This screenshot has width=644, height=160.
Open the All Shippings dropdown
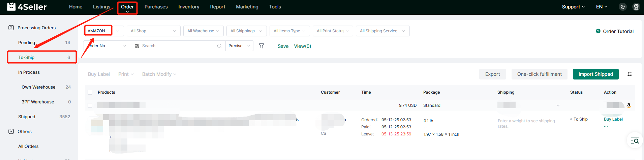point(247,31)
